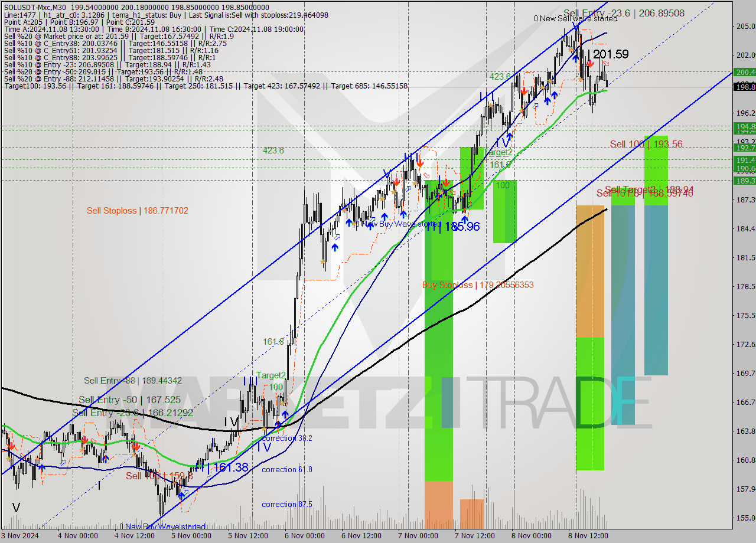This screenshot has width=756, height=543.
Task: Select the 'Sell %10 @ C_Entry88' line
Action: tap(109, 57)
